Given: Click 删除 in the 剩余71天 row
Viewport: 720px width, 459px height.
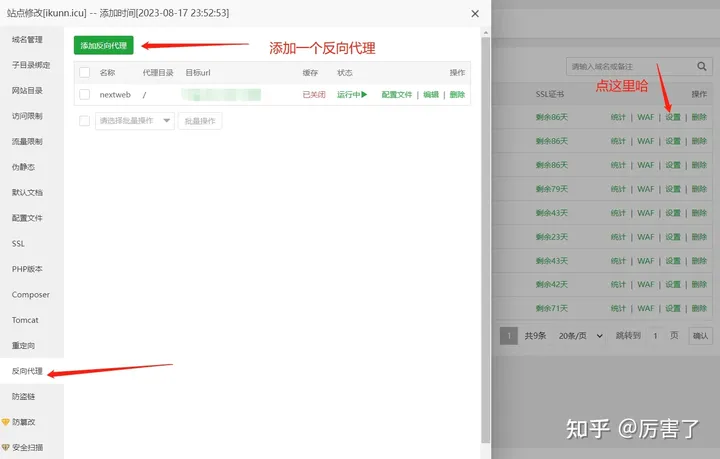Looking at the screenshot, I should pos(699,308).
